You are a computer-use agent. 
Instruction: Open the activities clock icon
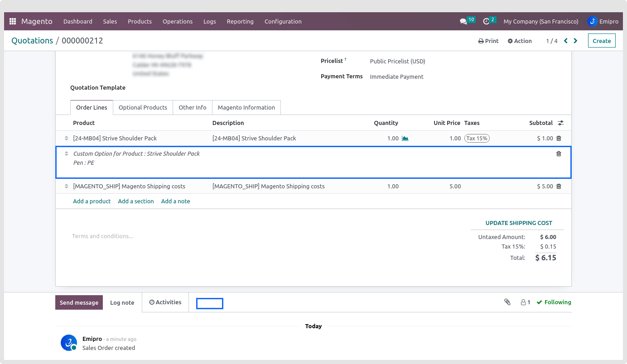tap(486, 21)
